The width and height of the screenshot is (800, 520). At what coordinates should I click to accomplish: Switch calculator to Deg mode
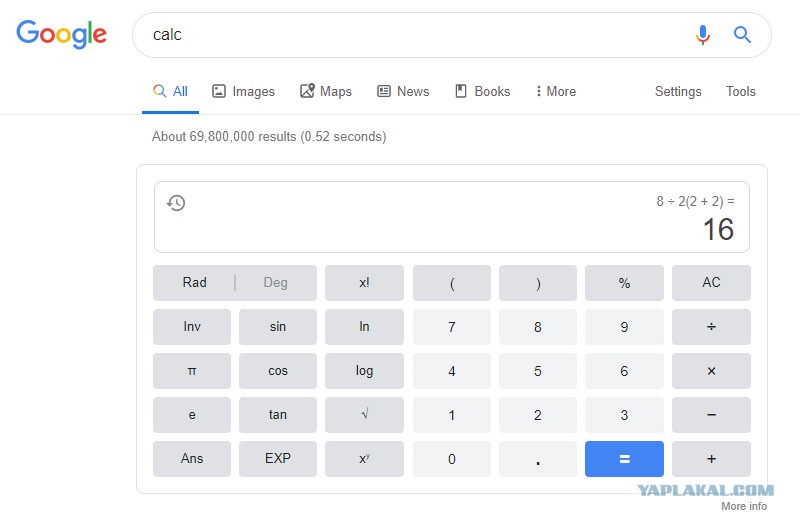[x=276, y=283]
